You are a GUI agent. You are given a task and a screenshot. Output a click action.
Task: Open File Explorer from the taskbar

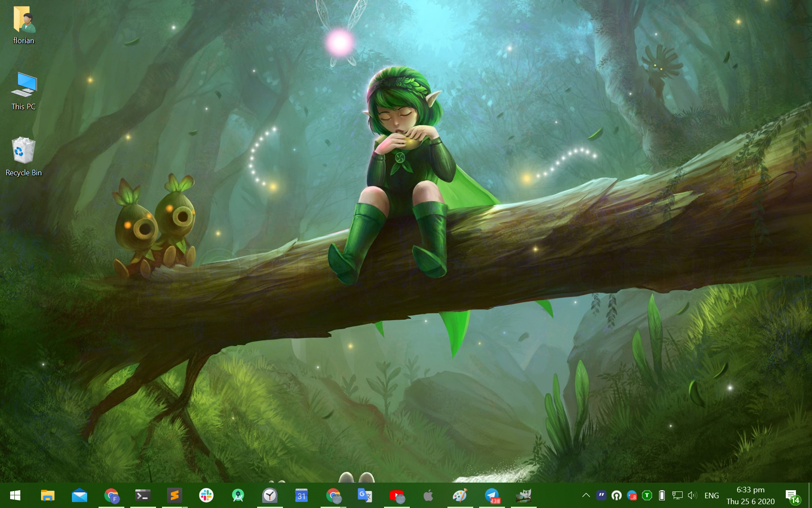click(x=47, y=495)
